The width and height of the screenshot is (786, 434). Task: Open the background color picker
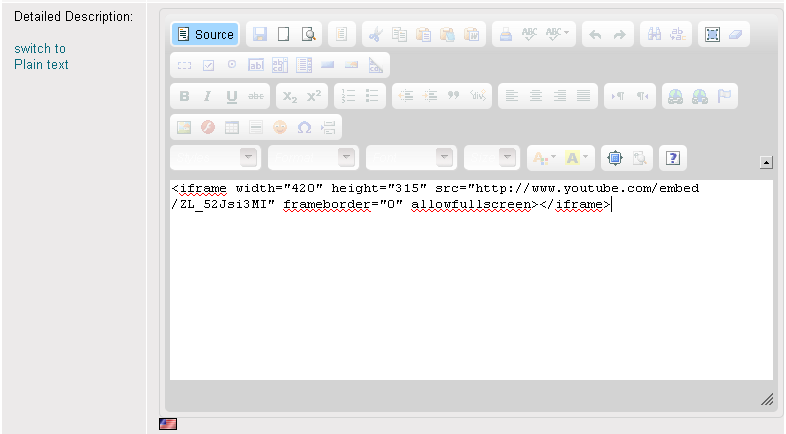(577, 157)
